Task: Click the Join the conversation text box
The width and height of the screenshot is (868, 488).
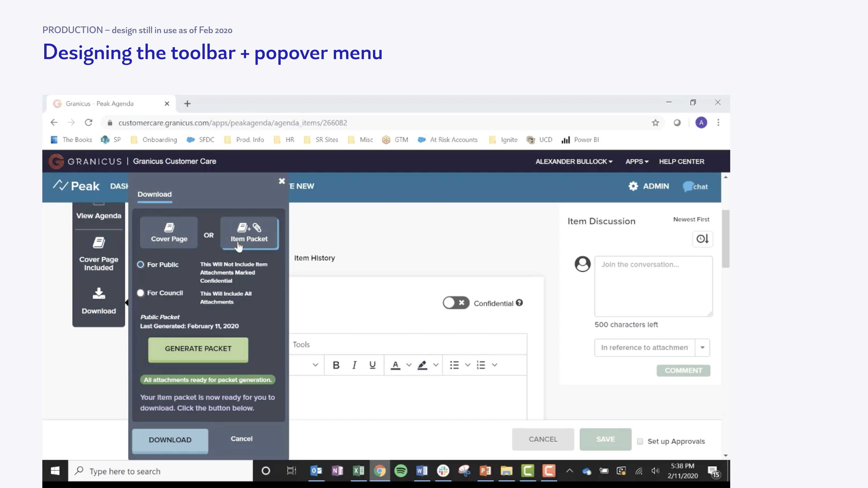Action: click(653, 286)
